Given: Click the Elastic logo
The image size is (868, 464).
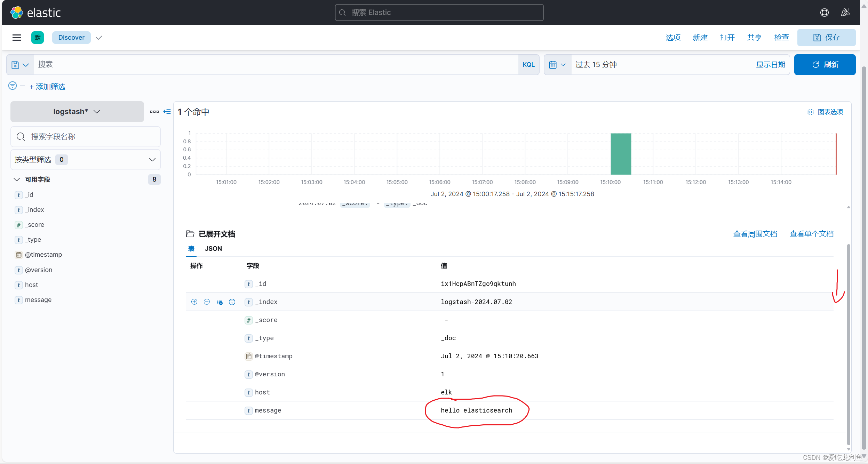Looking at the screenshot, I should tap(35, 13).
